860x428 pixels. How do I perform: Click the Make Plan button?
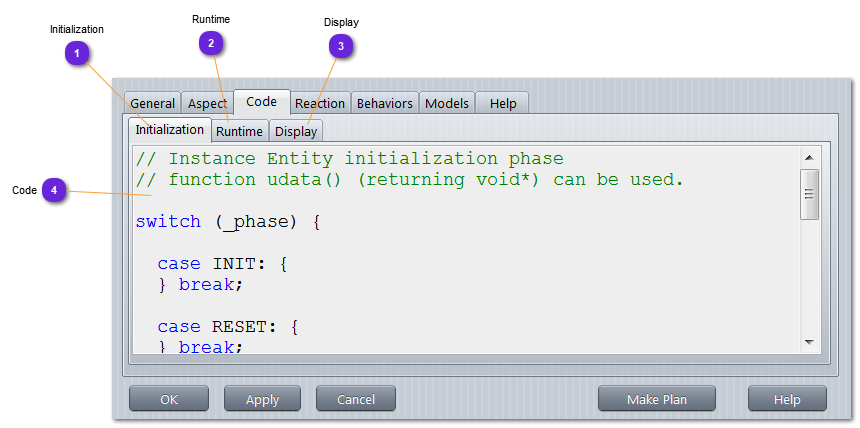coord(656,399)
